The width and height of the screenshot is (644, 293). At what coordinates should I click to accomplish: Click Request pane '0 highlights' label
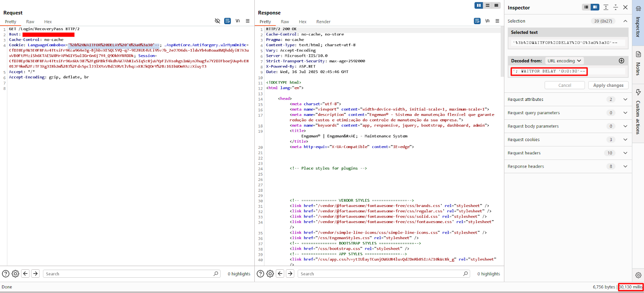(239, 274)
